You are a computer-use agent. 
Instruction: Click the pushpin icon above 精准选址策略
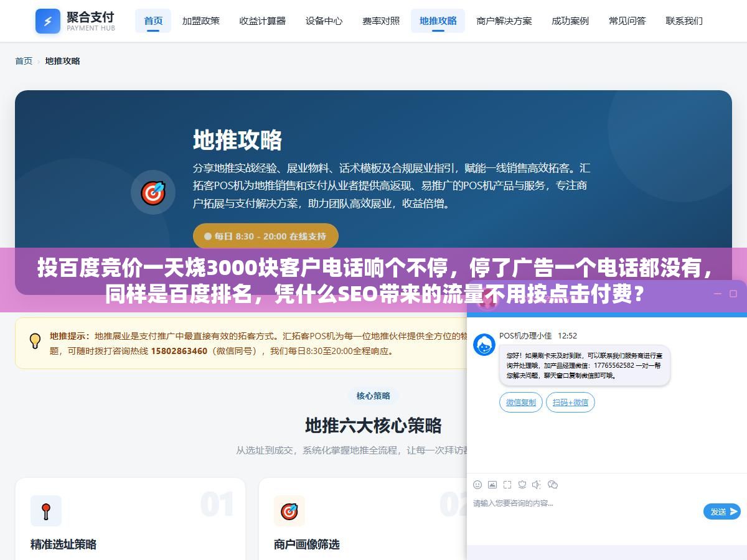(x=45, y=511)
